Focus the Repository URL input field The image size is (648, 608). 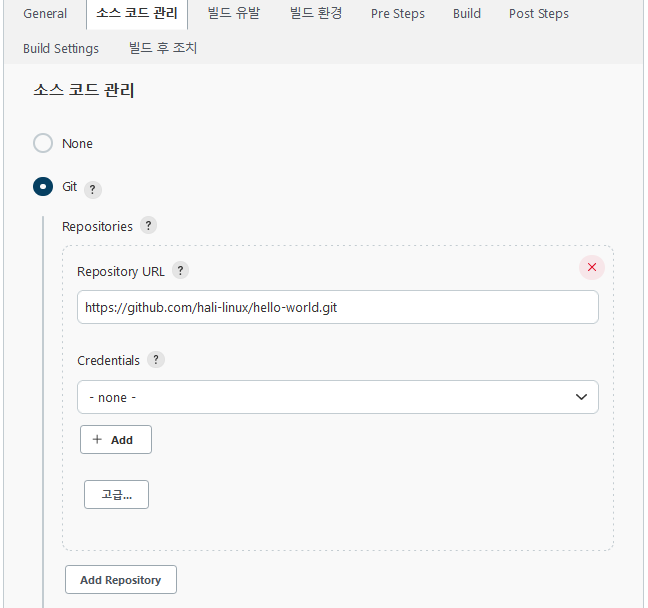tap(338, 307)
